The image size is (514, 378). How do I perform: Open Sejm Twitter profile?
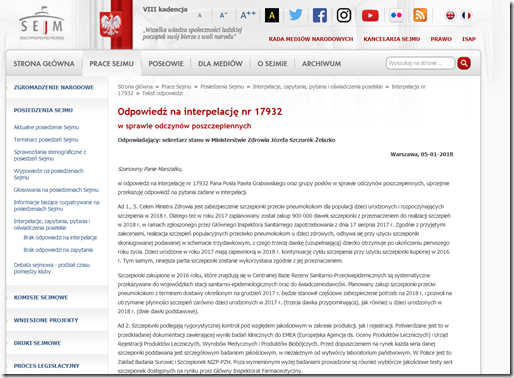[296, 15]
